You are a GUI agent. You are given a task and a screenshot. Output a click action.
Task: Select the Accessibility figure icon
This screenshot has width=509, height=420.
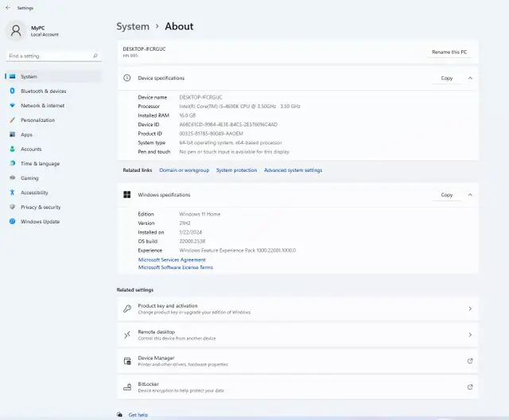(x=13, y=192)
